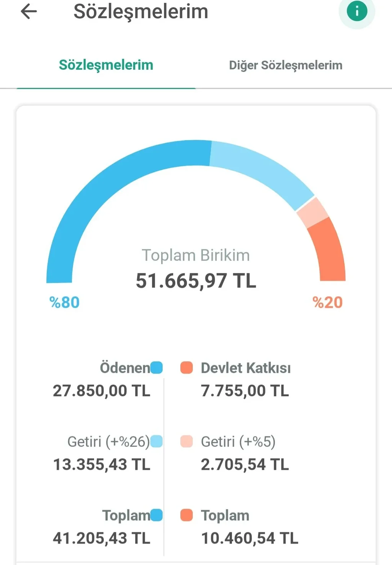Screen dimensions: 392x565
Task: Tap the Ödenen amount 27.850,00 TL
Action: click(x=101, y=391)
